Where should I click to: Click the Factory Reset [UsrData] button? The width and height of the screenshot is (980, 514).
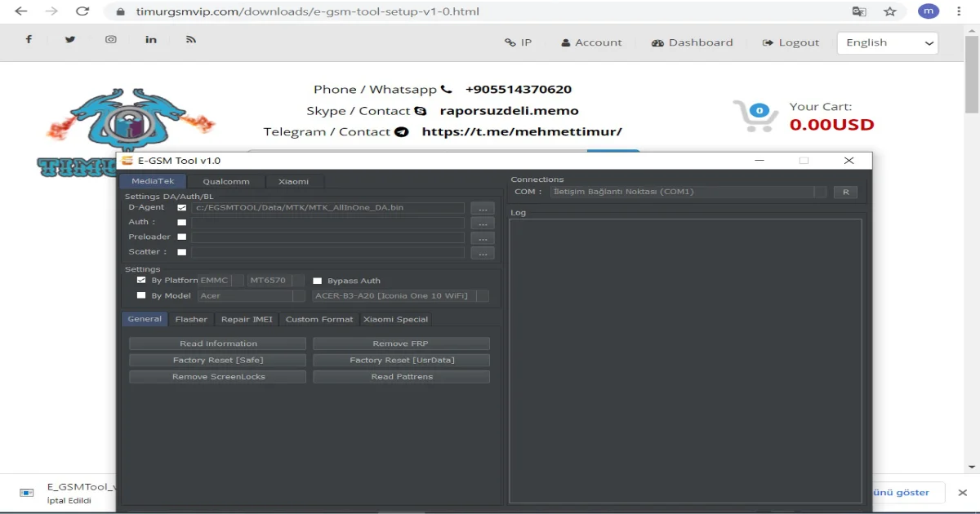401,360
